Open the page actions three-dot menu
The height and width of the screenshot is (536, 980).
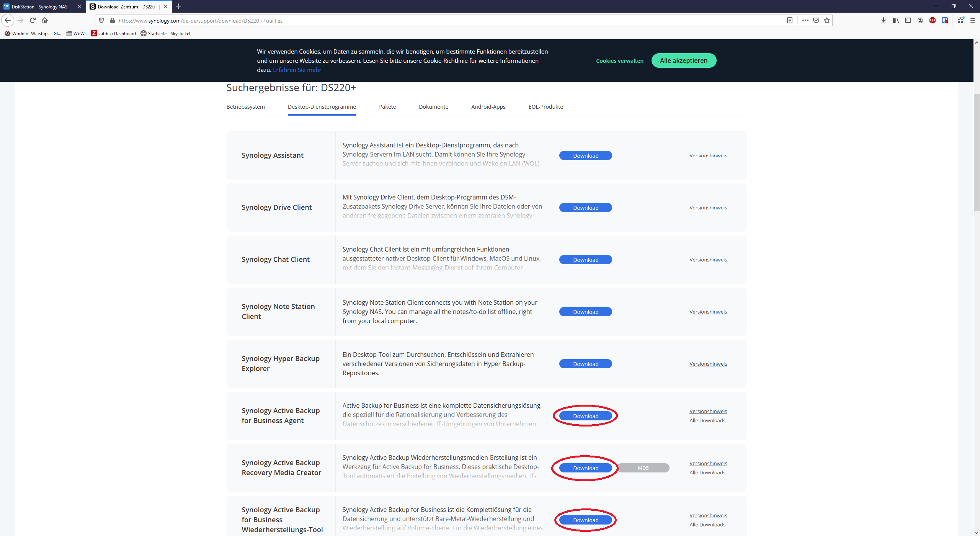[805, 21]
